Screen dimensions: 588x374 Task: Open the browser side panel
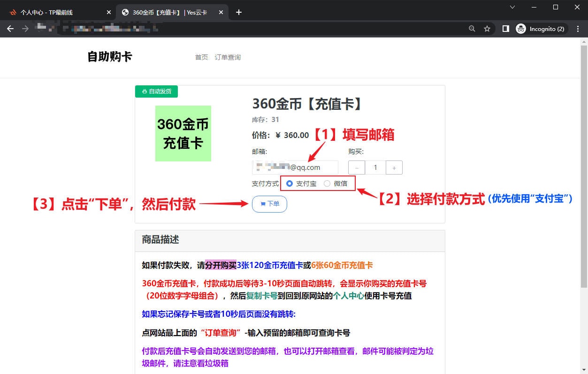tap(505, 29)
